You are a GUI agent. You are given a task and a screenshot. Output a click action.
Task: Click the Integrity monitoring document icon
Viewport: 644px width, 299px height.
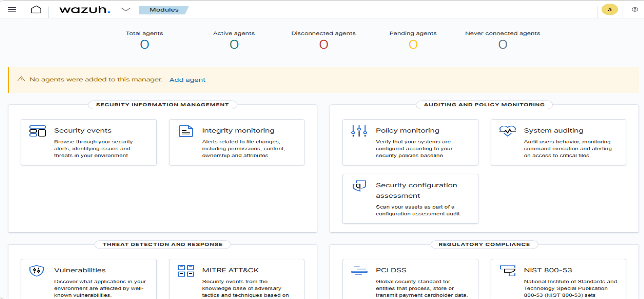(186, 131)
